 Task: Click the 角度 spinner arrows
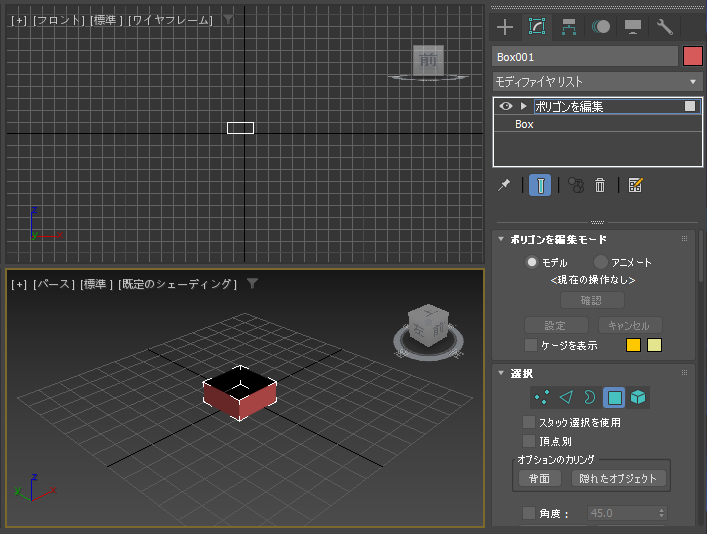(x=661, y=513)
